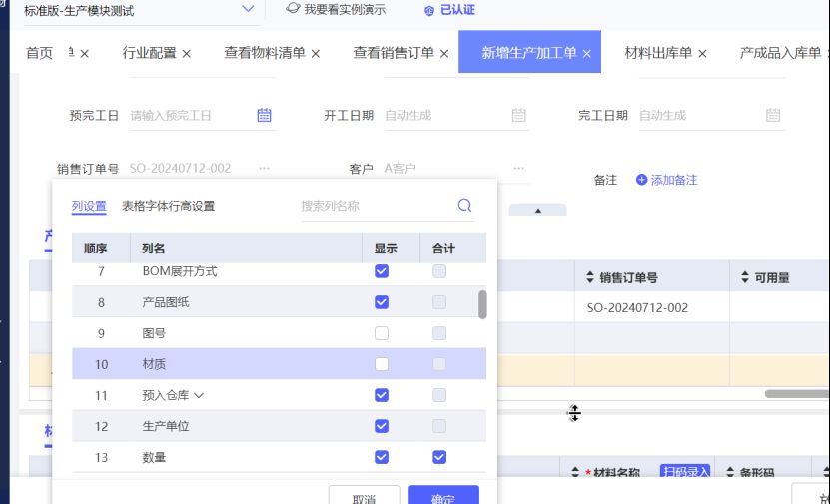Image resolution: width=830 pixels, height=504 pixels.
Task: Uncheck 显示 checkbox for BOM展开方式
Action: [x=382, y=271]
